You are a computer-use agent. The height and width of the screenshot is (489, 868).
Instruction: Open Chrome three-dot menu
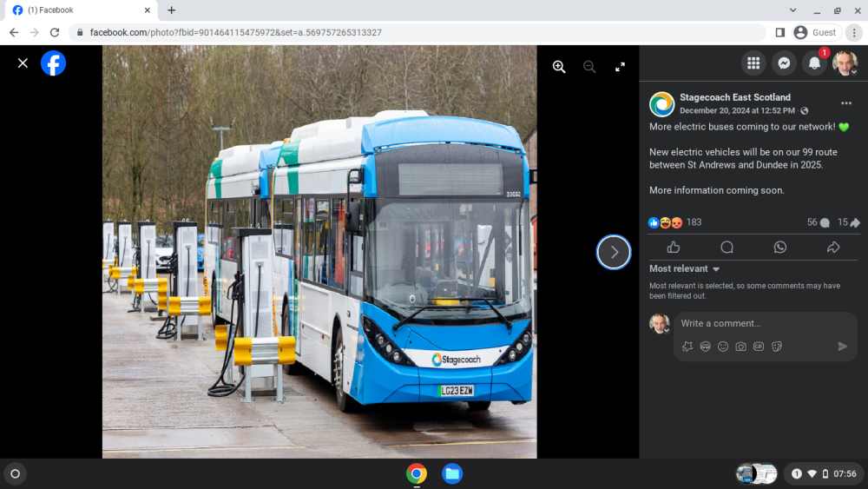point(854,33)
